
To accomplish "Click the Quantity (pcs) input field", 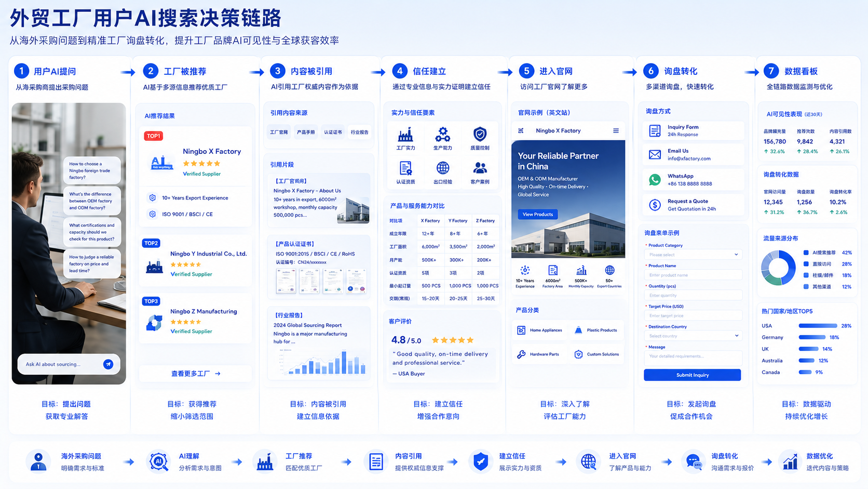I will click(x=693, y=295).
